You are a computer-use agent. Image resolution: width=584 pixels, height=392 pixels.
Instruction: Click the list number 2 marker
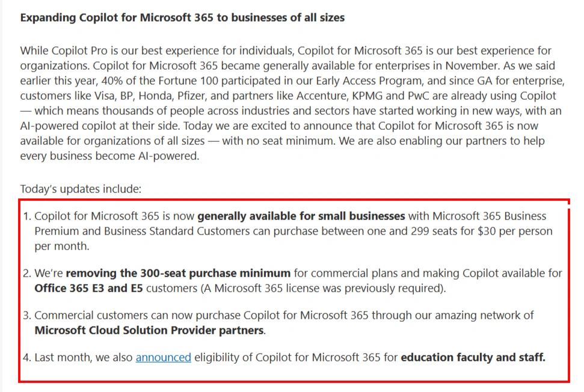[26, 273]
